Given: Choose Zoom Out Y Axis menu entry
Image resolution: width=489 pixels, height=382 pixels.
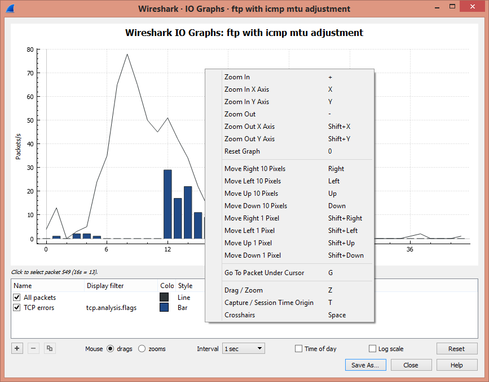Looking at the screenshot, I should [289, 139].
